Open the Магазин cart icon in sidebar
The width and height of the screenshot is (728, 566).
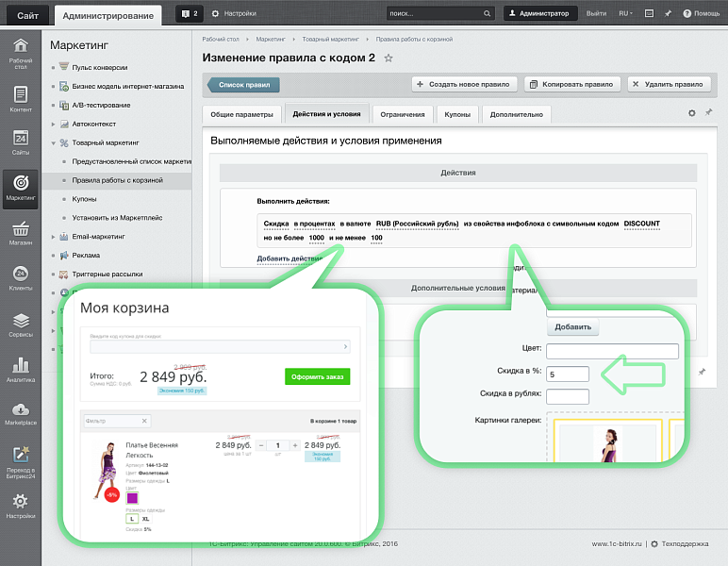pyautogui.click(x=20, y=231)
